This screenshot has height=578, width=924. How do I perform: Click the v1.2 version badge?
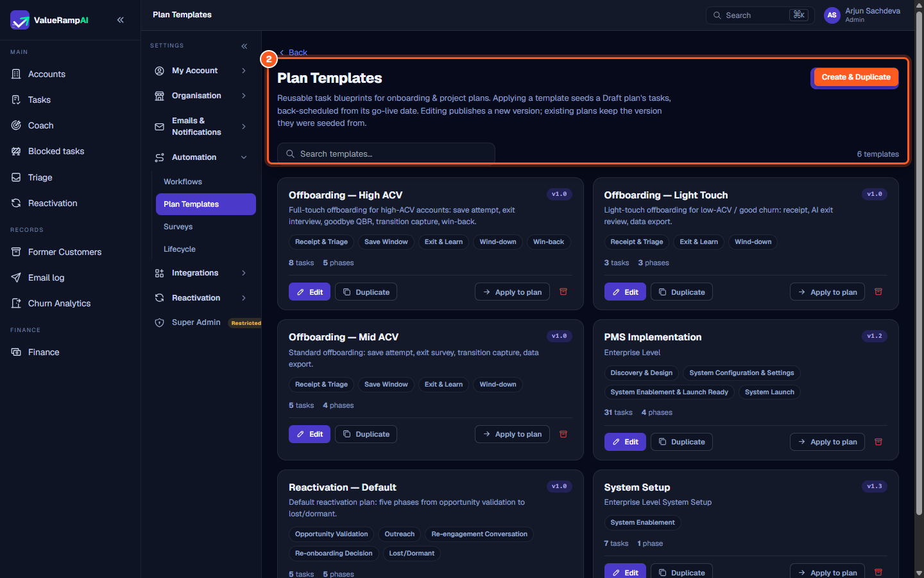pos(874,336)
